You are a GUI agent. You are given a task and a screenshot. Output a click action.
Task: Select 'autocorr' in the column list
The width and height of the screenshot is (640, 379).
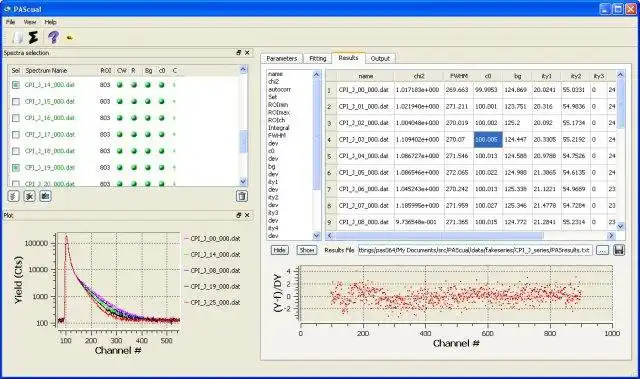pyautogui.click(x=279, y=89)
